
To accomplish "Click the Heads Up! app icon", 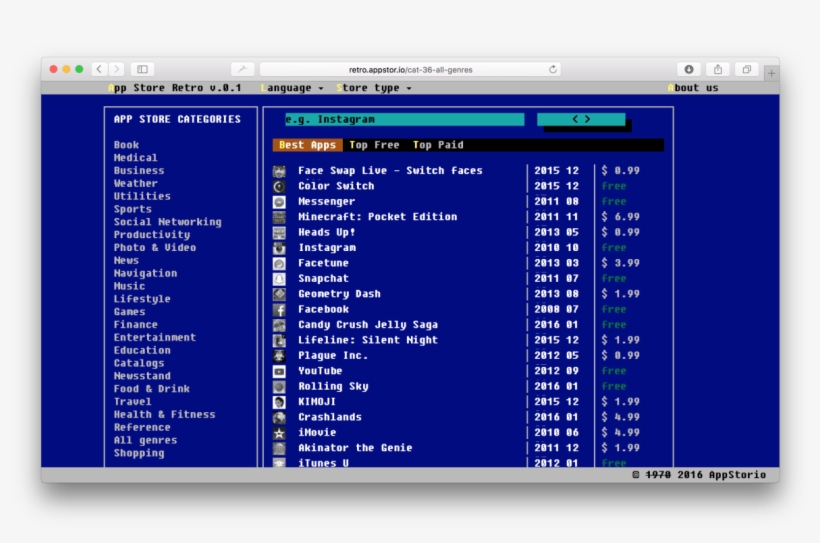I will [x=279, y=233].
